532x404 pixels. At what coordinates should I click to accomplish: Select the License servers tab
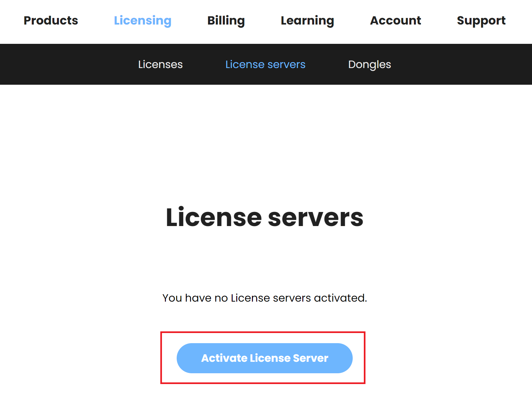pos(265,64)
